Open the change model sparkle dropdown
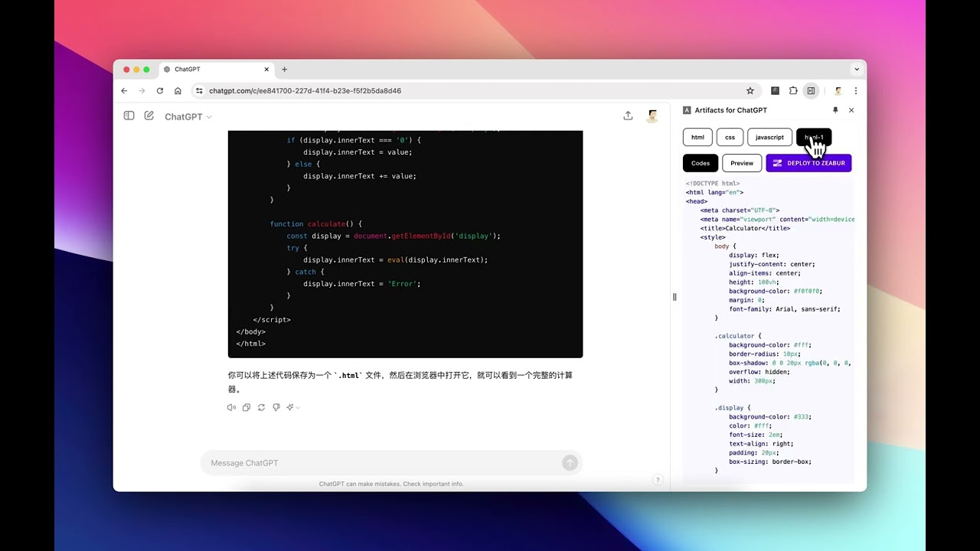 pyautogui.click(x=293, y=407)
